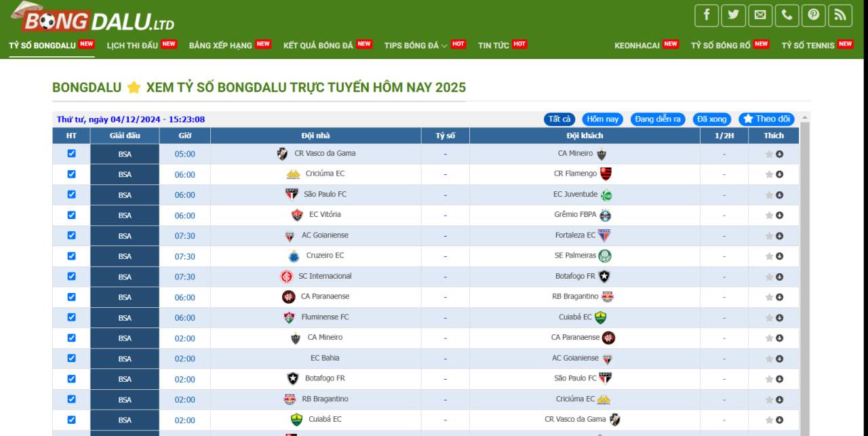The width and height of the screenshot is (868, 436).
Task: Click the down-arrow icon in Criciúma EC row
Action: 780,175
